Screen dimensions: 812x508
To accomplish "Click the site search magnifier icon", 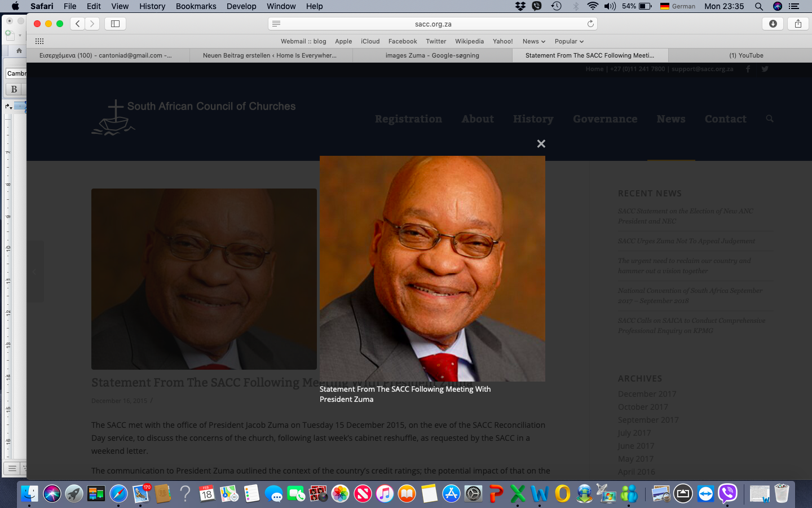I will tap(770, 119).
